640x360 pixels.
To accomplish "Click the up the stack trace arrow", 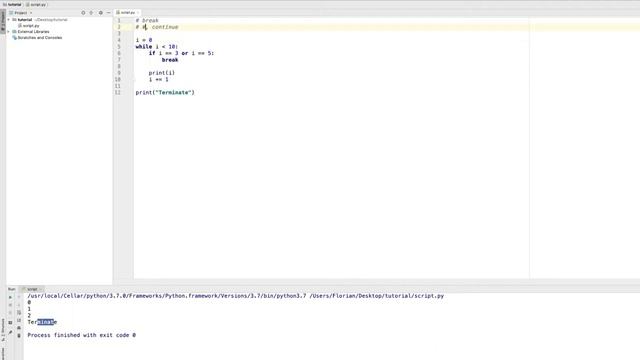I will pos(19,297).
